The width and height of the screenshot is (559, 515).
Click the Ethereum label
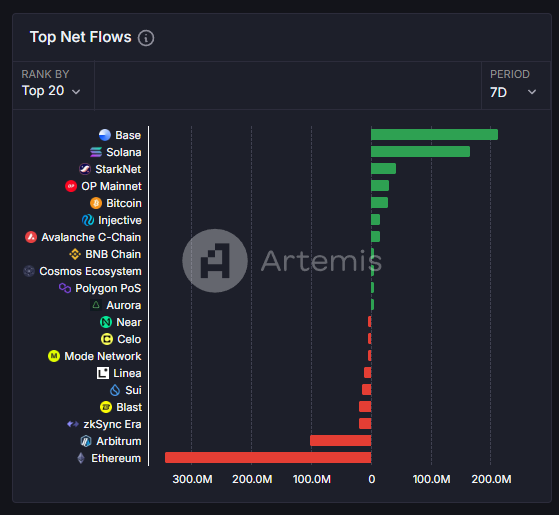coord(116,458)
